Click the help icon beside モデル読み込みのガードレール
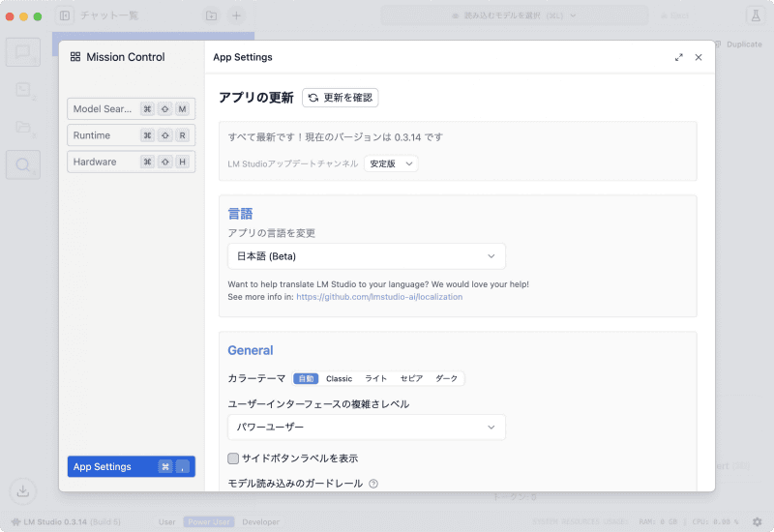Viewport: 774px width, 532px height. coord(373,484)
